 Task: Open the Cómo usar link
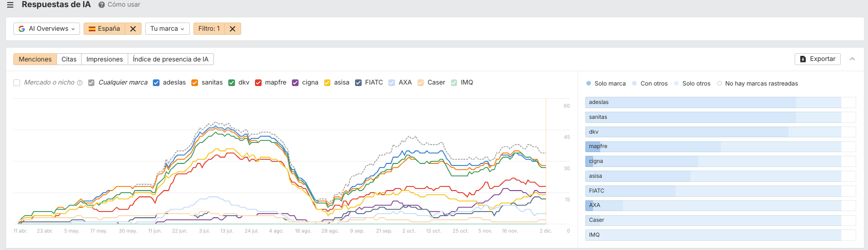(124, 5)
